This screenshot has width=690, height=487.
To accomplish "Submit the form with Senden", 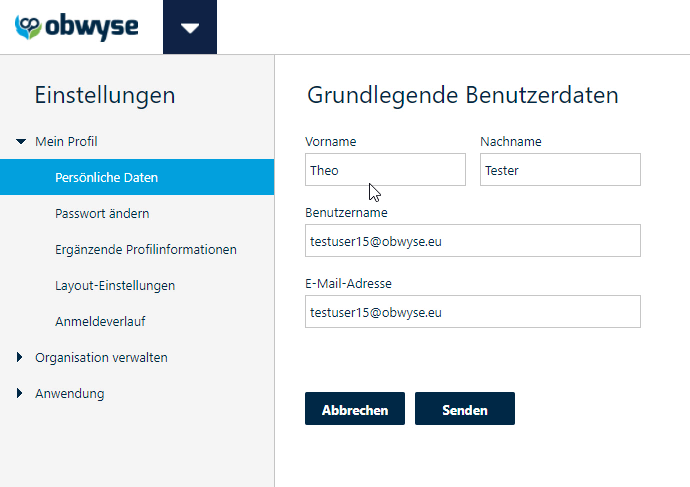I will [465, 409].
